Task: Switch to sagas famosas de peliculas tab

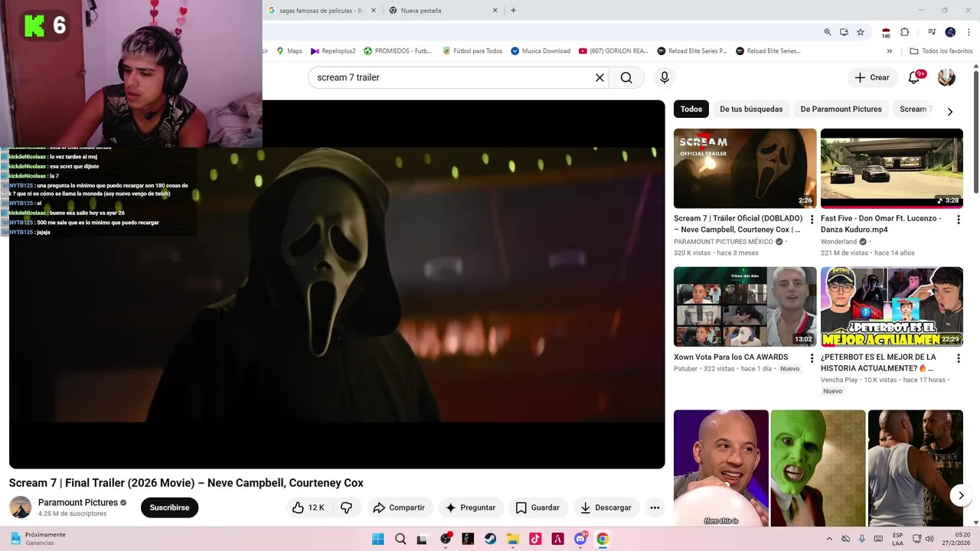Action: click(322, 11)
